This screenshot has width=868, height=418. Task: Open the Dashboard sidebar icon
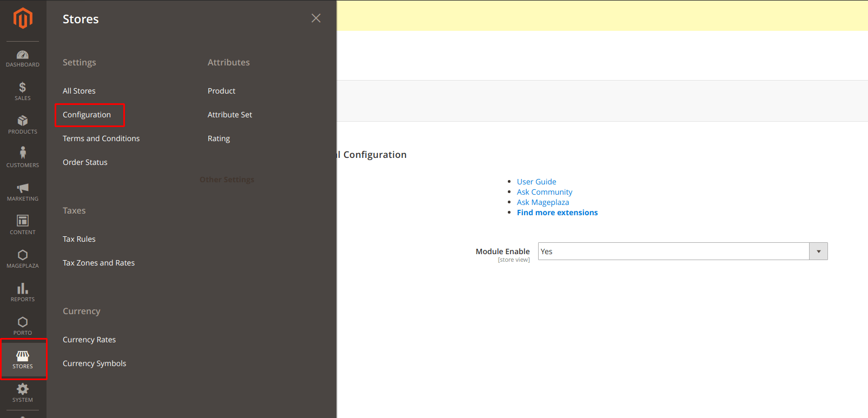[x=23, y=58]
